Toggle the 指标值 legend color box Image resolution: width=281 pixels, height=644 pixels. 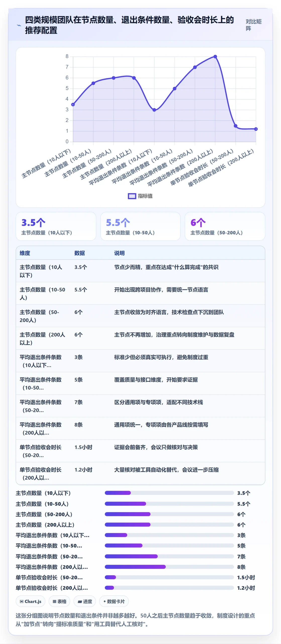(132, 196)
